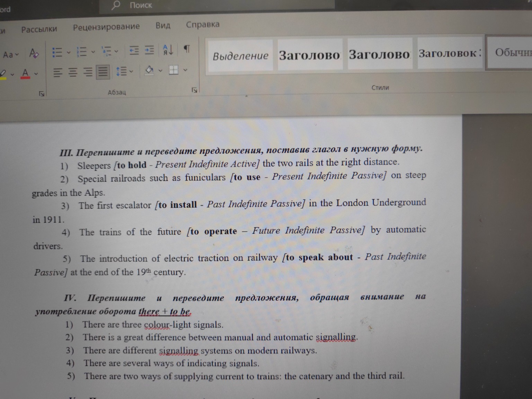
Task: Apply the Обычный style
Action: [x=513, y=53]
